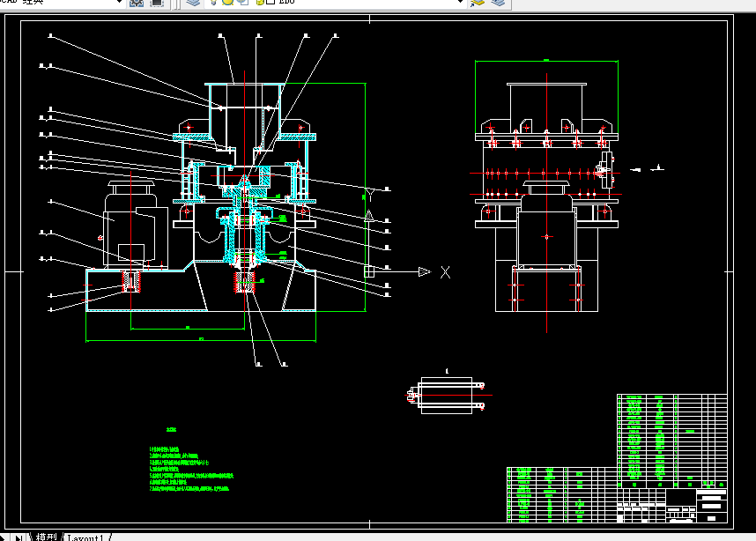Toggle the layer lock padlock
756x541 pixels.
259,2
